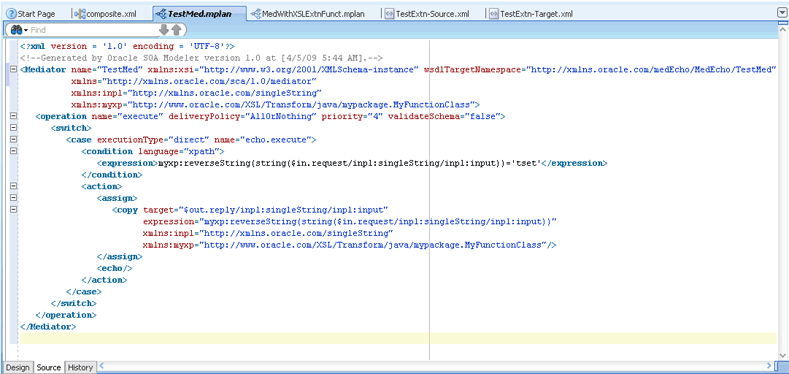This screenshot has width=789, height=374.
Task: Collapse the assign element fold marker
Action: 14,197
